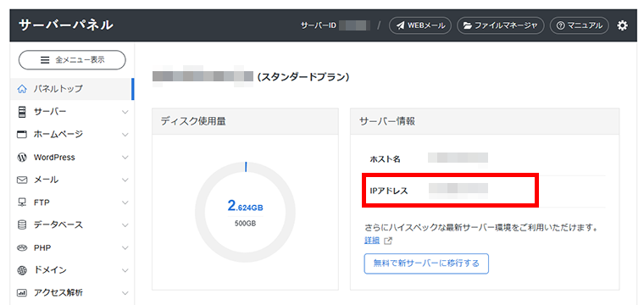Open the ホームページ menu label
644x305 pixels.
tap(58, 134)
